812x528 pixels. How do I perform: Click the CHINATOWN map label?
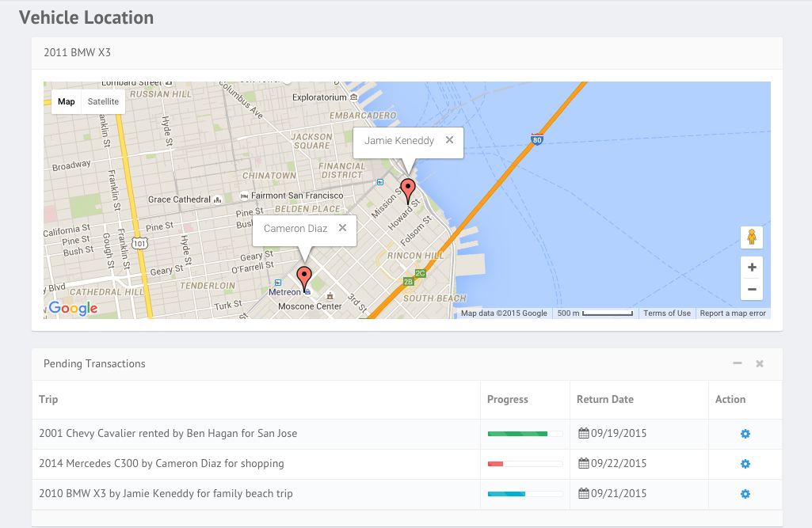pyautogui.click(x=269, y=176)
